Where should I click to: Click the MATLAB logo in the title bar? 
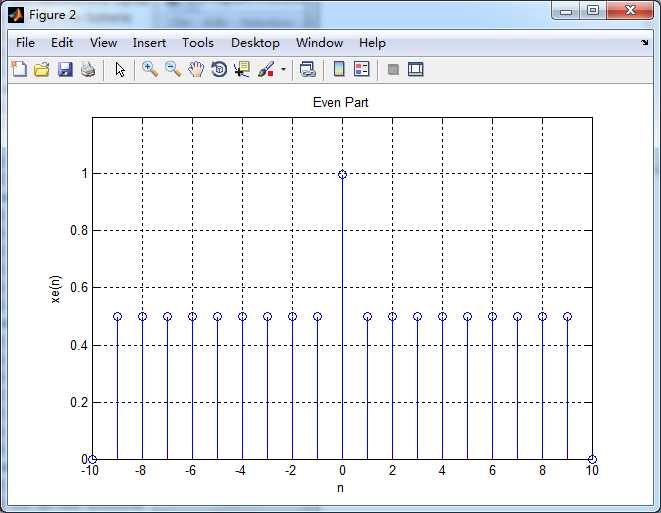point(16,15)
